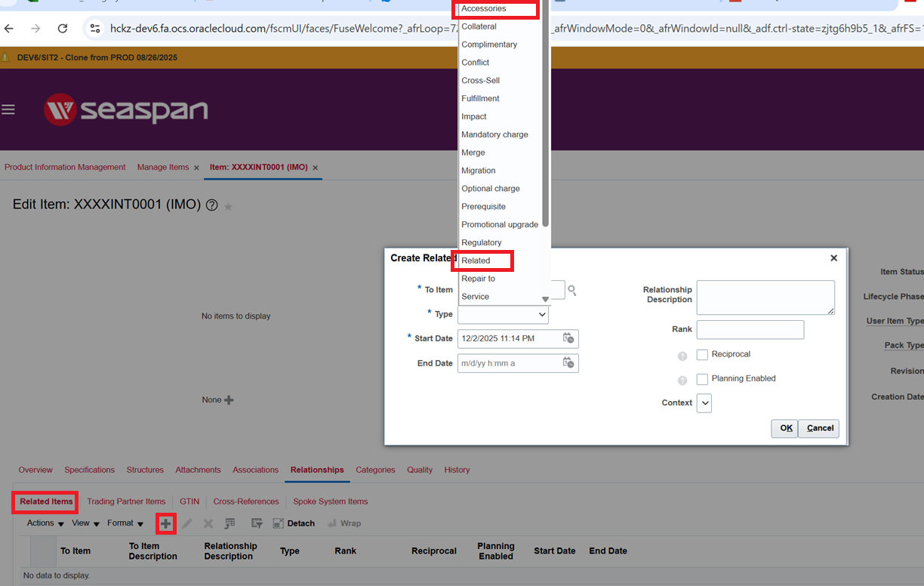Open the Start Date calendar picker
The width and height of the screenshot is (924, 586).
click(x=568, y=338)
